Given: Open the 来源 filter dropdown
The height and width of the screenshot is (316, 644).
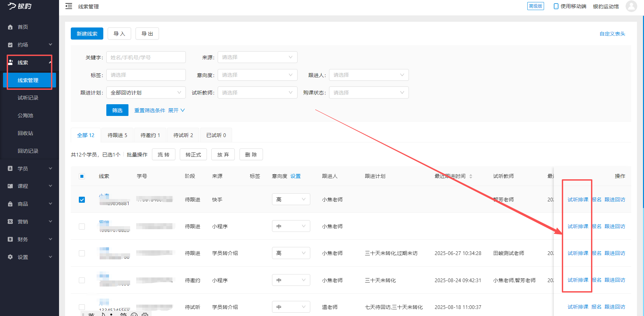Looking at the screenshot, I should (x=257, y=57).
